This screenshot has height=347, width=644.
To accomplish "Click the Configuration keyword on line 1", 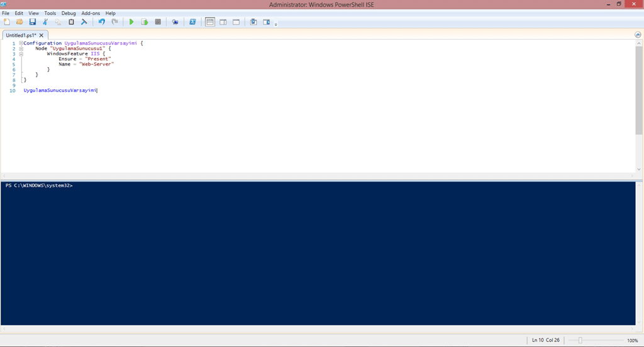I will click(42, 43).
